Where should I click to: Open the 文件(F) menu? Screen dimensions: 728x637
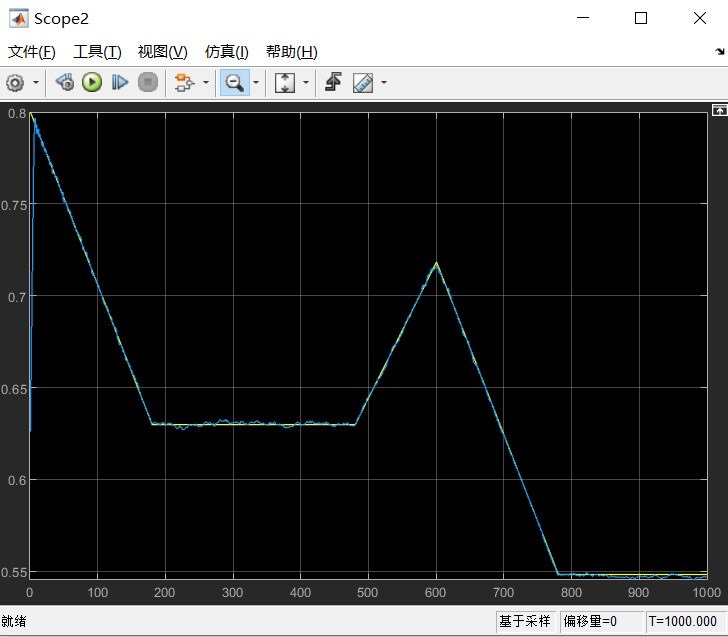click(32, 52)
